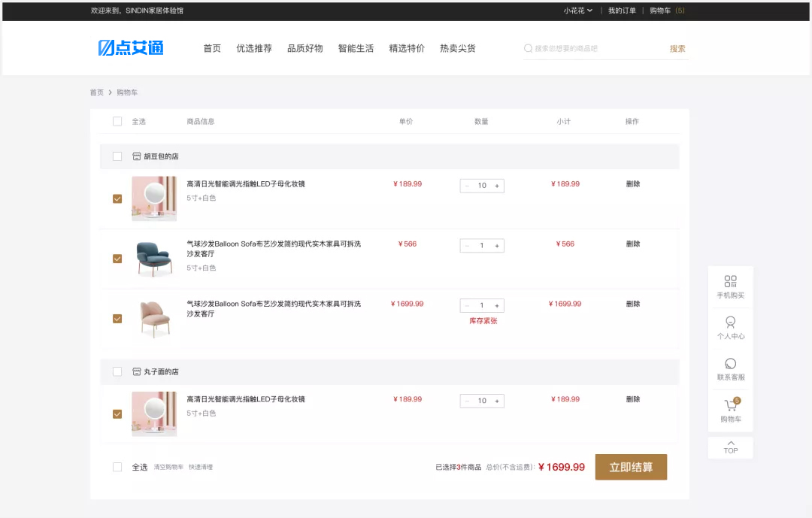
Task: Increase quantity of mirror in 丸子面的店
Action: click(x=497, y=401)
